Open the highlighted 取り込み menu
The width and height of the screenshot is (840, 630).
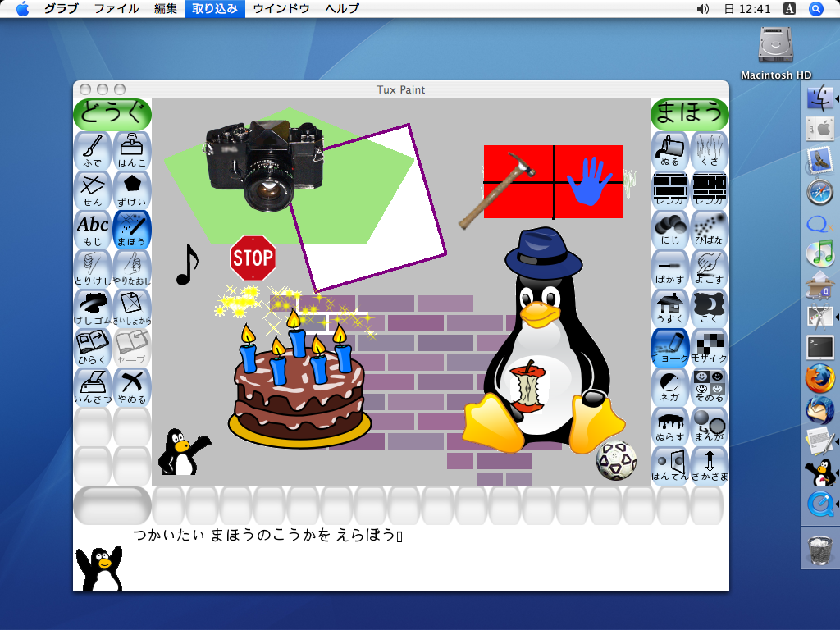tap(215, 8)
